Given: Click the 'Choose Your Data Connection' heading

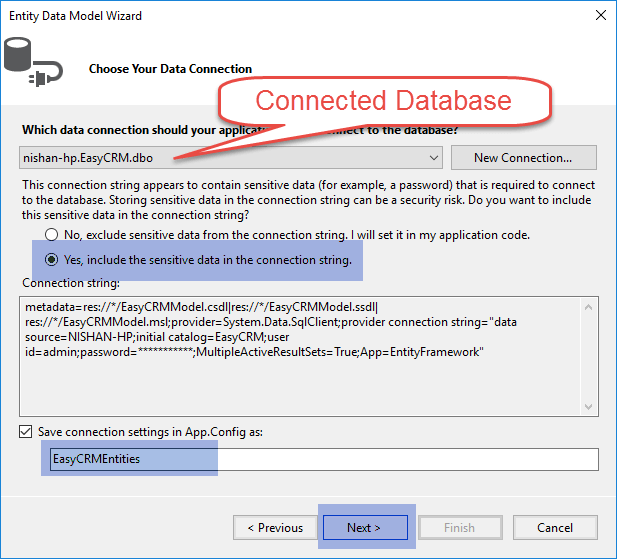Looking at the screenshot, I should coord(170,69).
